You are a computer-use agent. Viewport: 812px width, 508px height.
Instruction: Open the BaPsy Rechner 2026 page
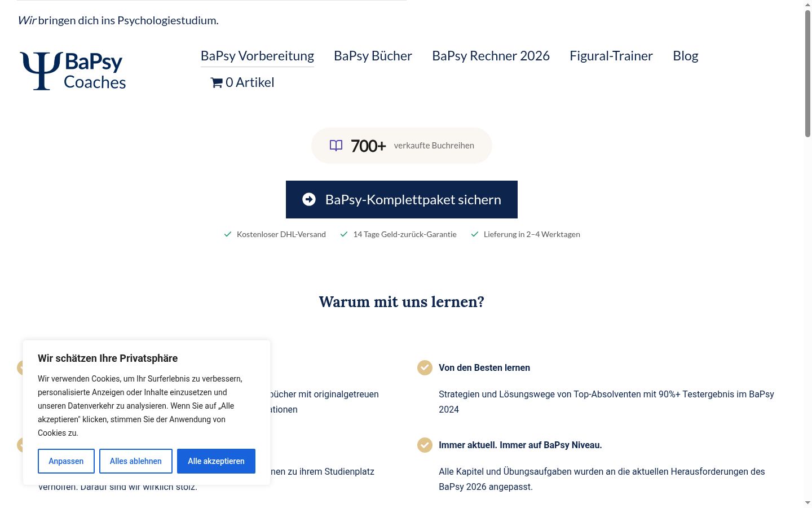pos(491,56)
